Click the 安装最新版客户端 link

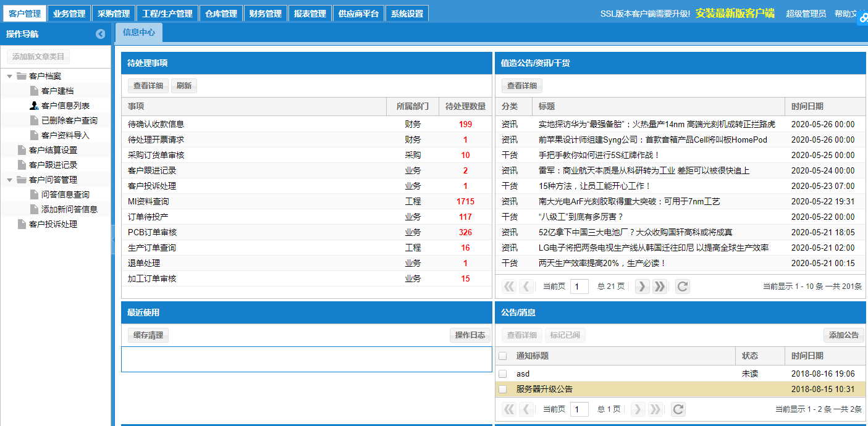tap(735, 13)
